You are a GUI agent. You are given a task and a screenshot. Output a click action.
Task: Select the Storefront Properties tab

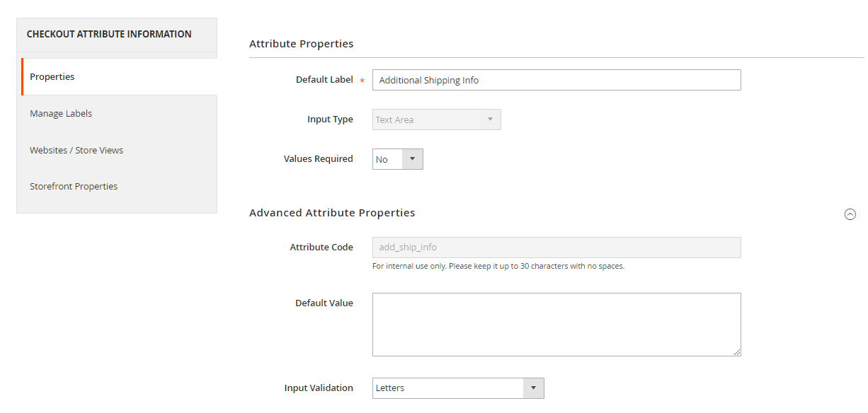click(74, 187)
